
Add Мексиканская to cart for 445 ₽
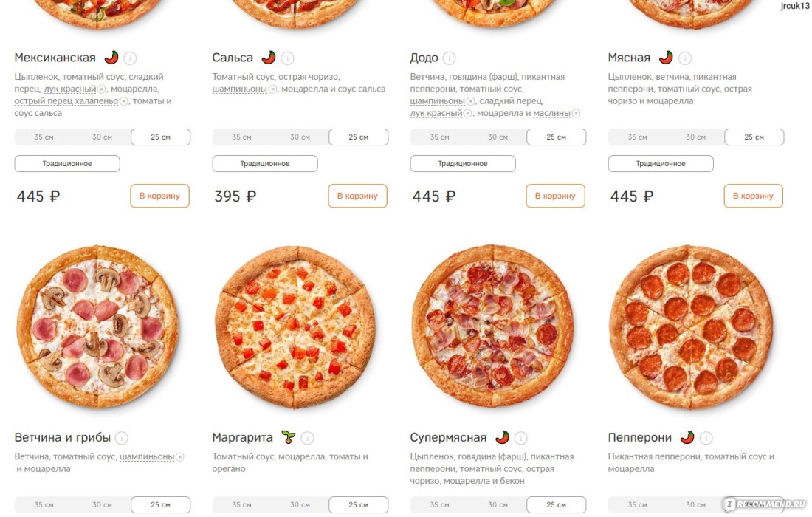point(159,196)
